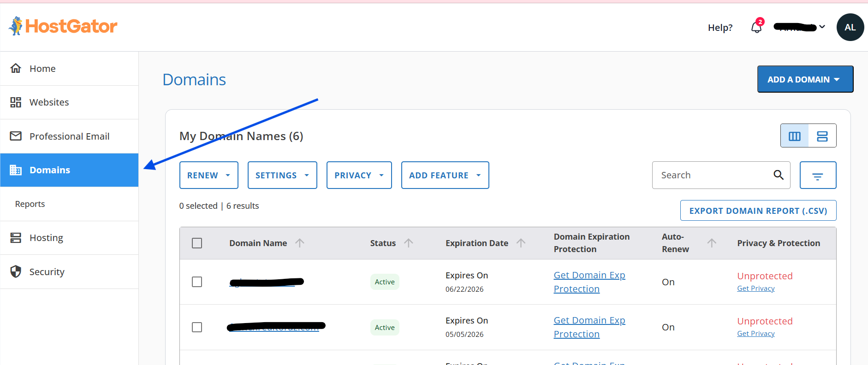Open Professional Email in sidebar
Viewport: 868px width, 365px height.
(x=69, y=136)
